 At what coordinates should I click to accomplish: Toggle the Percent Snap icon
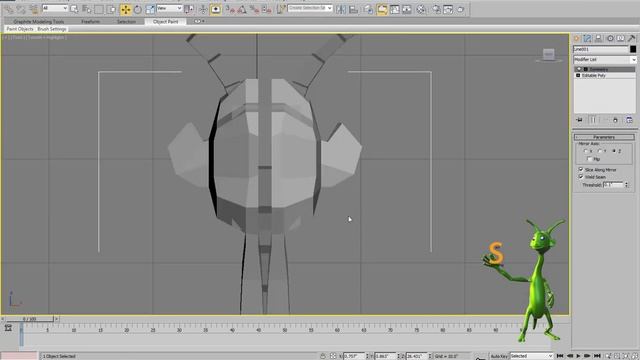[x=254, y=9]
